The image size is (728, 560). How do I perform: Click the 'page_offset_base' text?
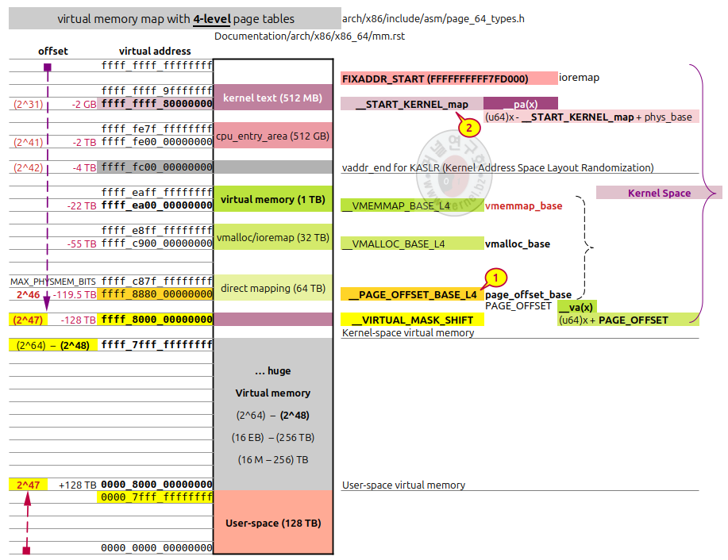(x=528, y=294)
